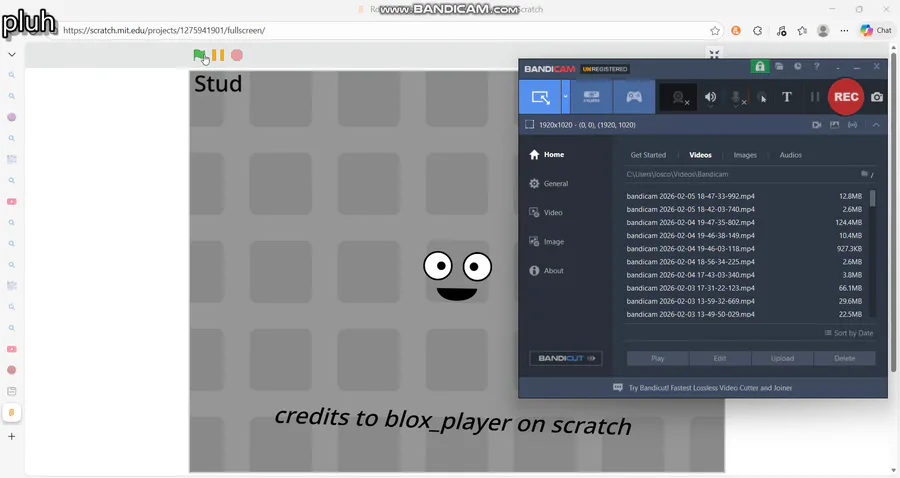The height and width of the screenshot is (478, 900).
Task: Open the screen recording mode dropdown arrow
Action: pyautogui.click(x=565, y=97)
